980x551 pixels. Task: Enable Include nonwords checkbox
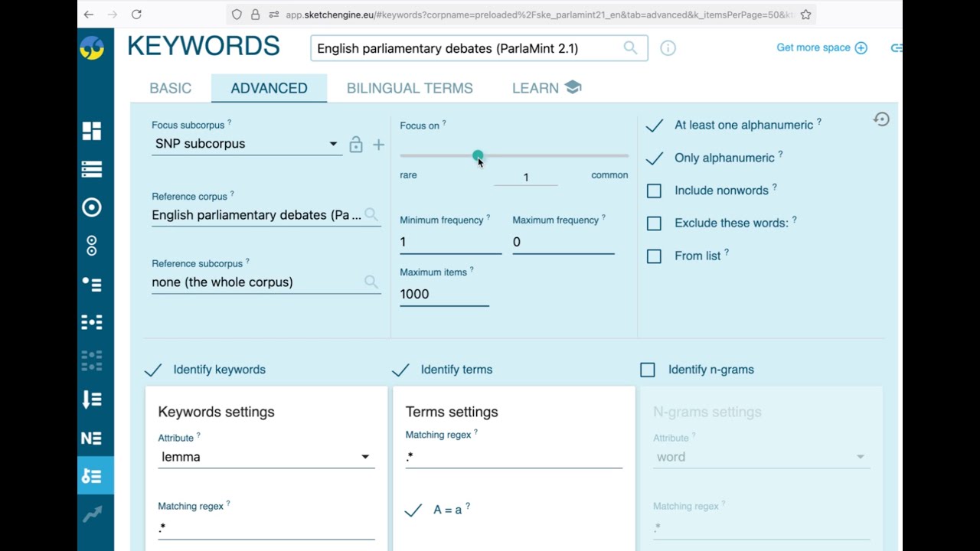coord(654,191)
